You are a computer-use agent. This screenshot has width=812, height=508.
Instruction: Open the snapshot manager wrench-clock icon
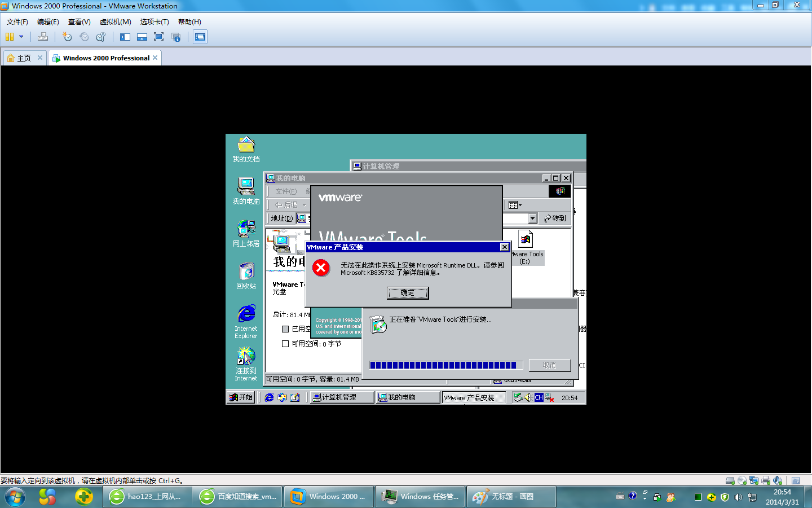101,37
